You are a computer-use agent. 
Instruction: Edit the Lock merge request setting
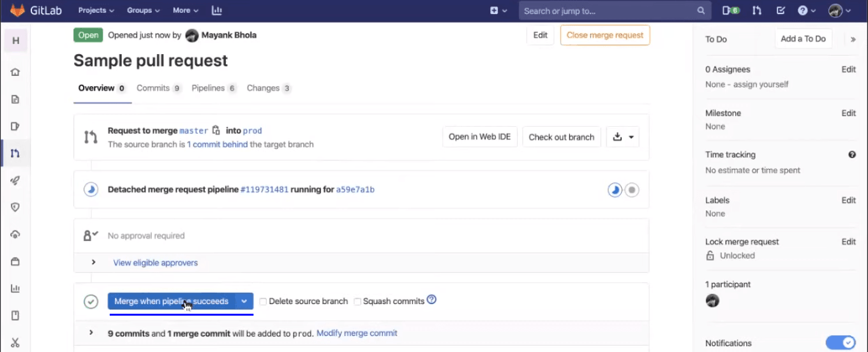[848, 242]
